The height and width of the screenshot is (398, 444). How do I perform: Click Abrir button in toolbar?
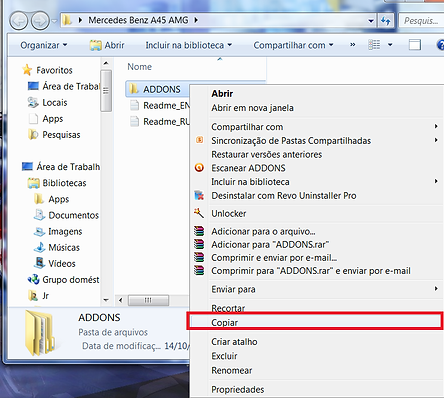[107, 45]
